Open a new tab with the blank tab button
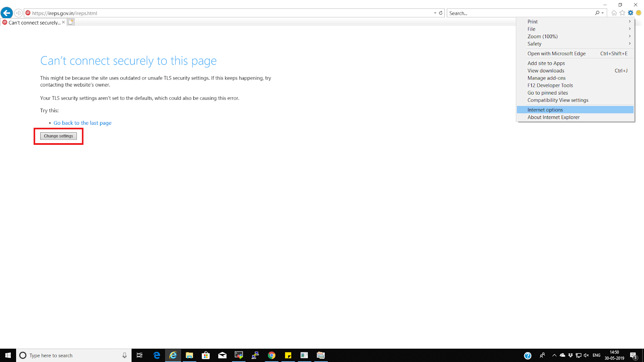 (x=71, y=22)
